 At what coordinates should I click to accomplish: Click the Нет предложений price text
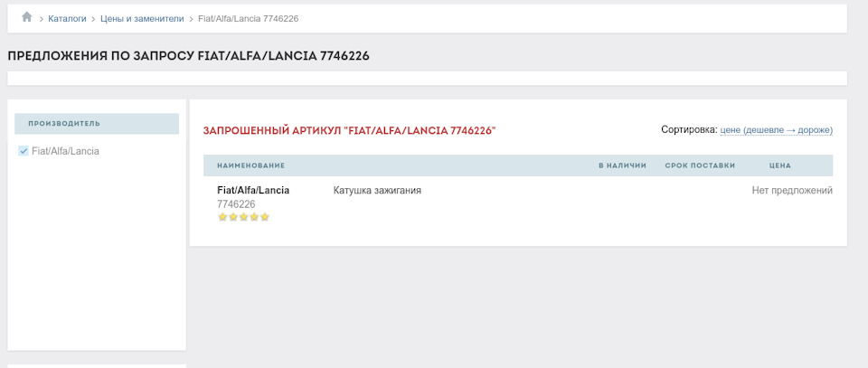(792, 191)
